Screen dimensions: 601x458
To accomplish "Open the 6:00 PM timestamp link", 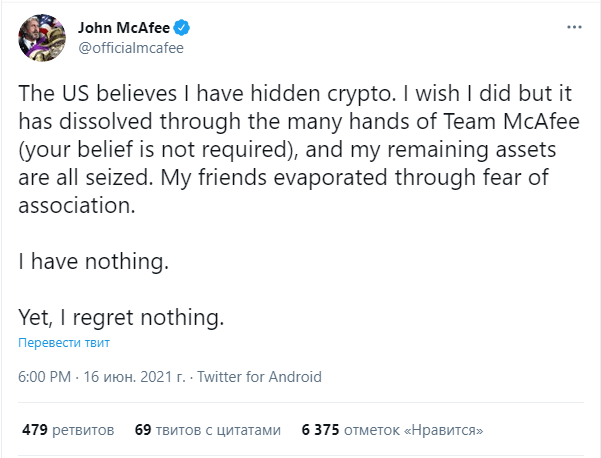I will tap(44, 377).
